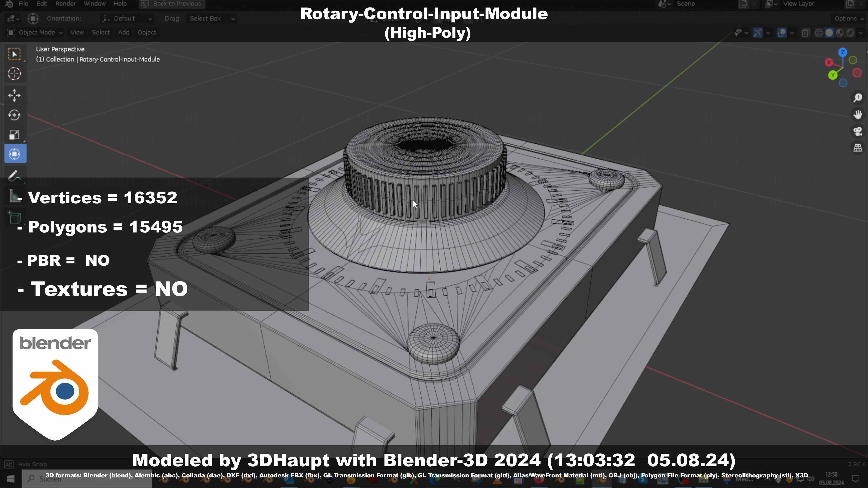Switch to Material Preview shading

(x=840, y=33)
